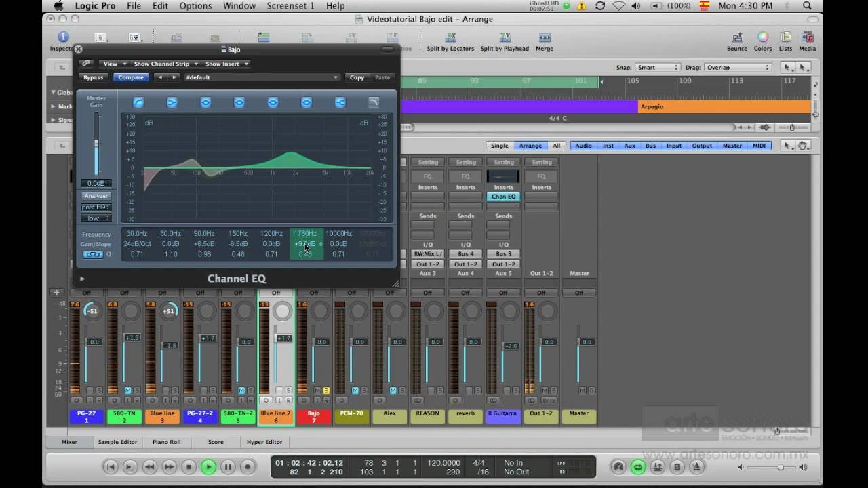Open the analyzer resolution low dropdown
The image size is (868, 488).
coord(96,218)
